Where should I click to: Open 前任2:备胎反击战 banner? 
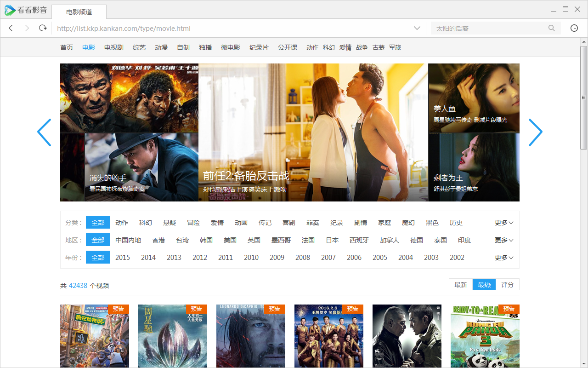pos(313,132)
